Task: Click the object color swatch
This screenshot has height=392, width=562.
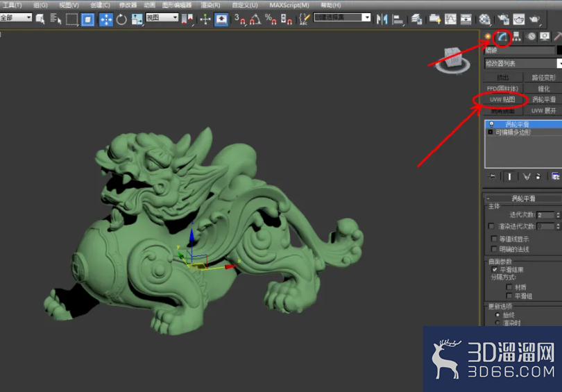Action: point(559,51)
